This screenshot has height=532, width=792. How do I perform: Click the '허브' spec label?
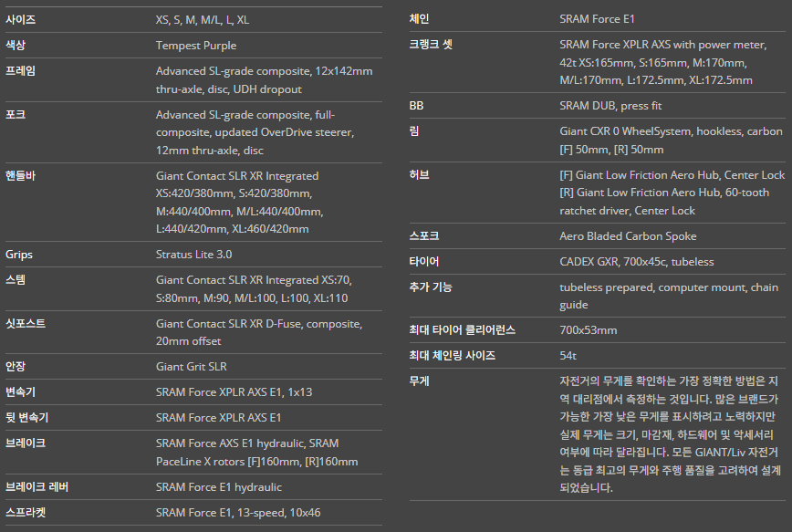tap(419, 175)
